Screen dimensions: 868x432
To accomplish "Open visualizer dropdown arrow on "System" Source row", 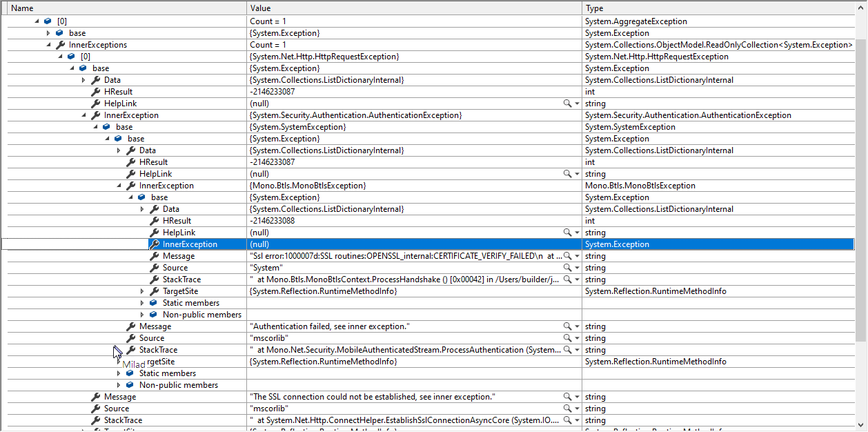I will pyautogui.click(x=577, y=268).
